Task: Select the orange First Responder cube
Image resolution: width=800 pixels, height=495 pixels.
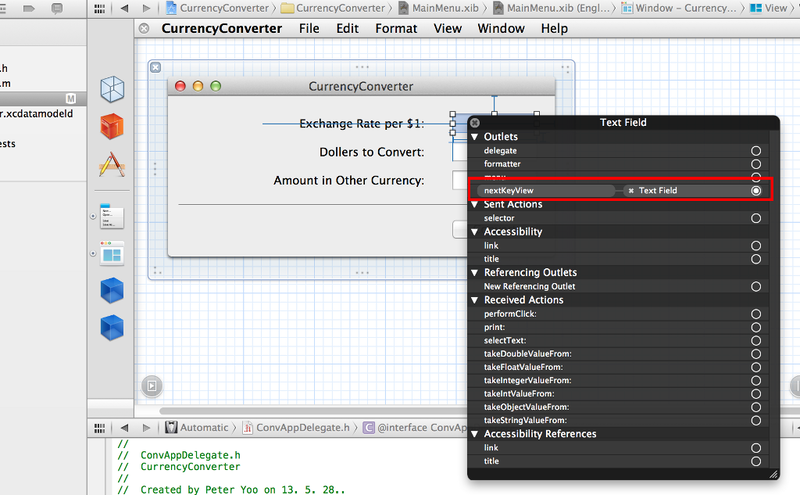Action: click(x=111, y=126)
